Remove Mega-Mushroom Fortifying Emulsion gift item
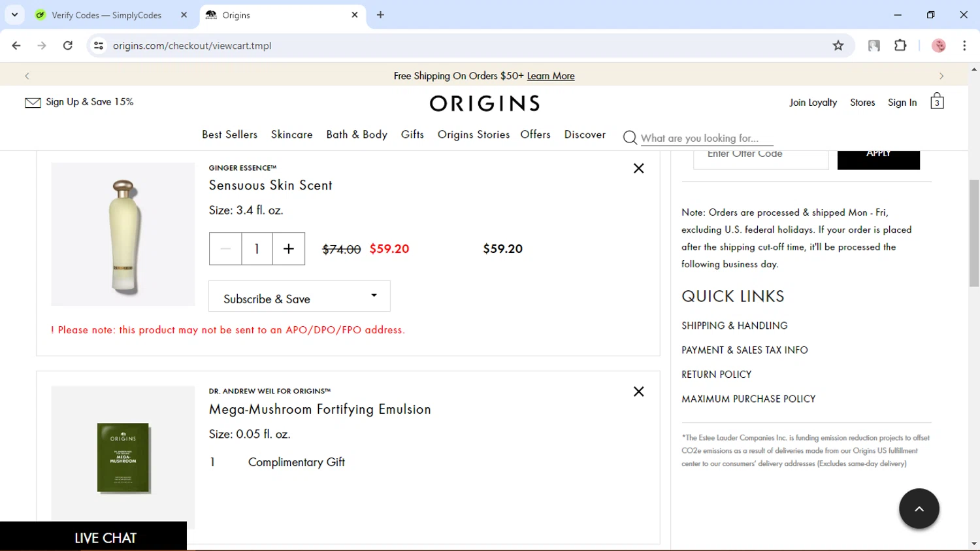This screenshot has height=551, width=980. point(639,392)
